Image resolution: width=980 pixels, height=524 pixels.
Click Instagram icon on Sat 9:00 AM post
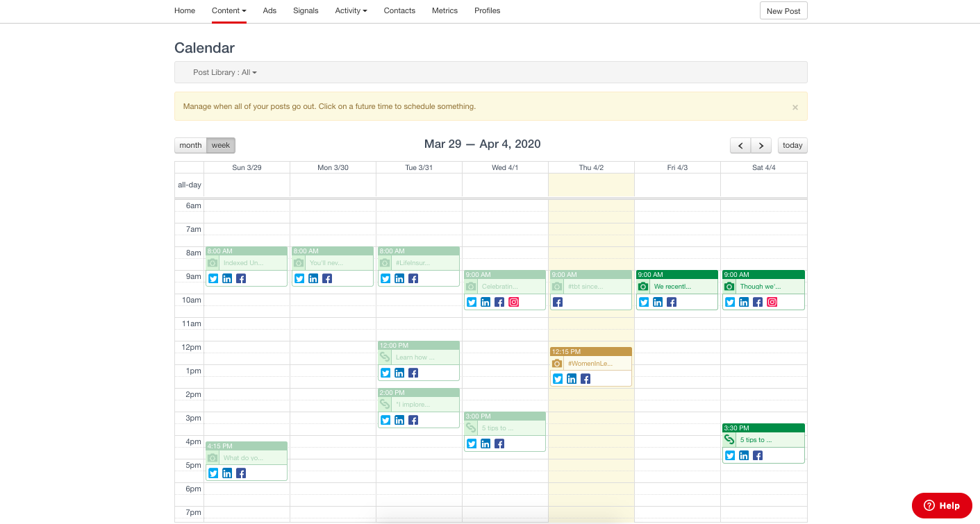point(772,303)
